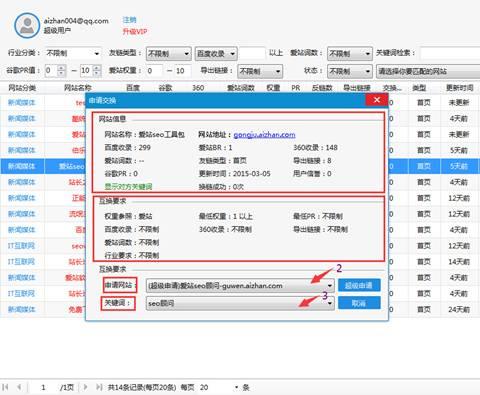The height and width of the screenshot is (395, 480).
Task: Click the 类型 column header
Action: tap(419, 88)
